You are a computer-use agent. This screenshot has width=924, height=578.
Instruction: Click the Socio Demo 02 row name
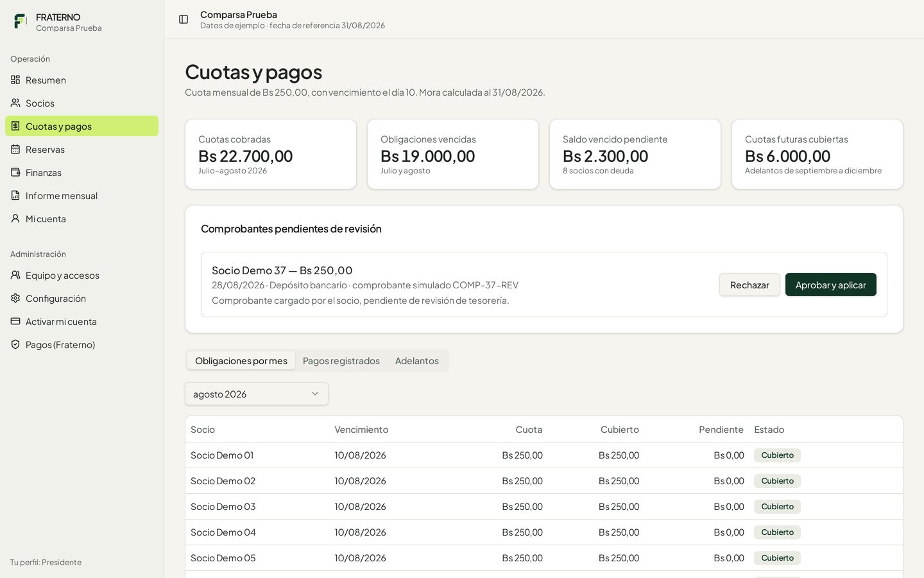[x=223, y=480]
